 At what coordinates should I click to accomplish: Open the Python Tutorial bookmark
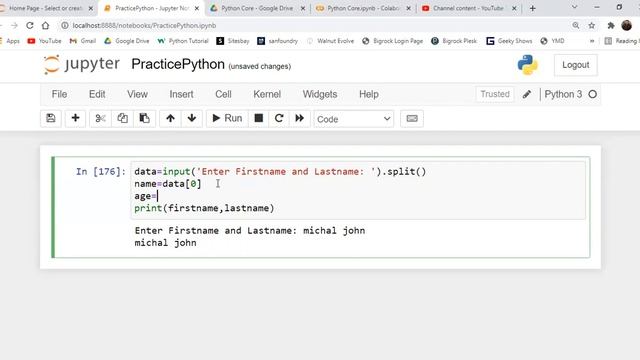tap(183, 41)
